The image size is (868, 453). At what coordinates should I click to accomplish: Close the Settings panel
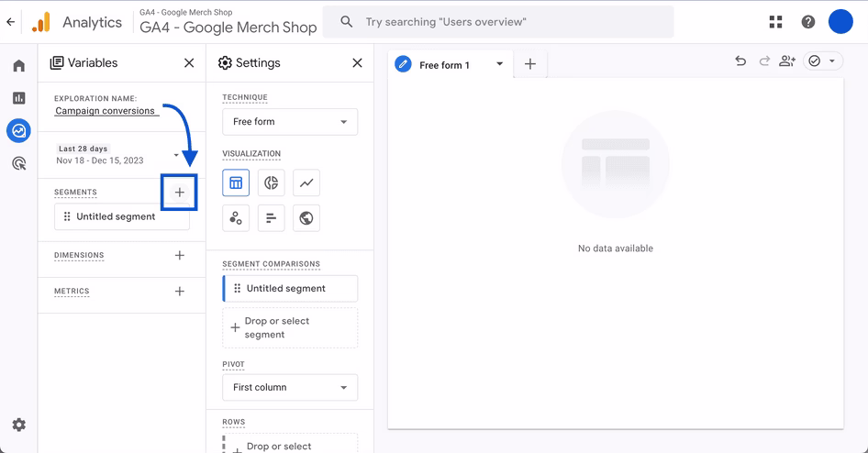click(357, 63)
